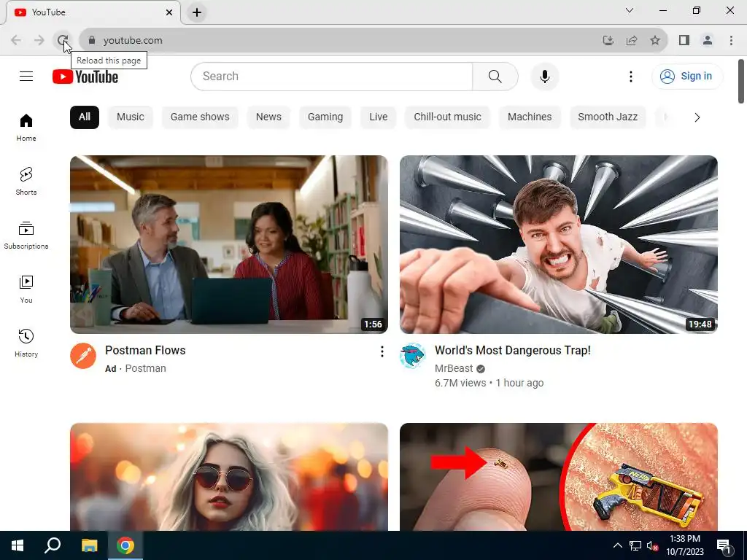Open Windows taskbar search
Image resolution: width=747 pixels, height=560 pixels.
[x=53, y=545]
